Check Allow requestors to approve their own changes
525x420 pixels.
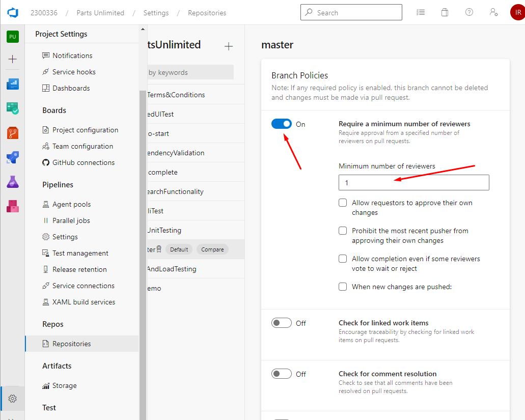[343, 203]
